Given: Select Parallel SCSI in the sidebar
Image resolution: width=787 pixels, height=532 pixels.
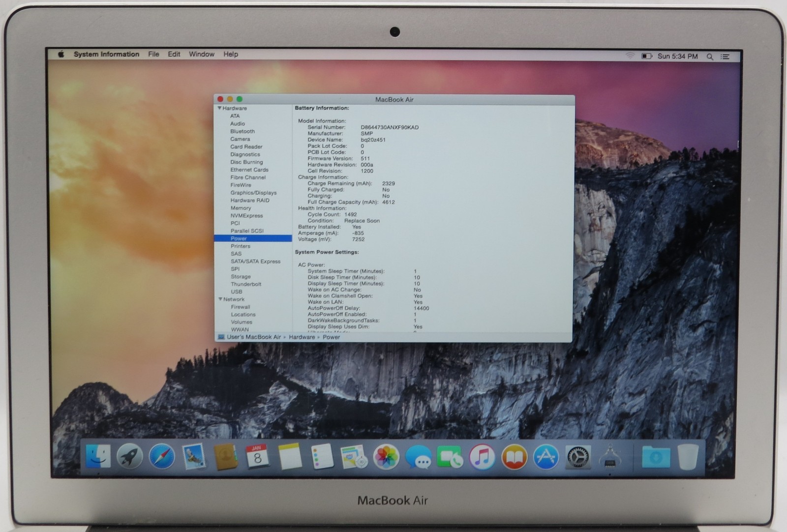Looking at the screenshot, I should (x=247, y=231).
